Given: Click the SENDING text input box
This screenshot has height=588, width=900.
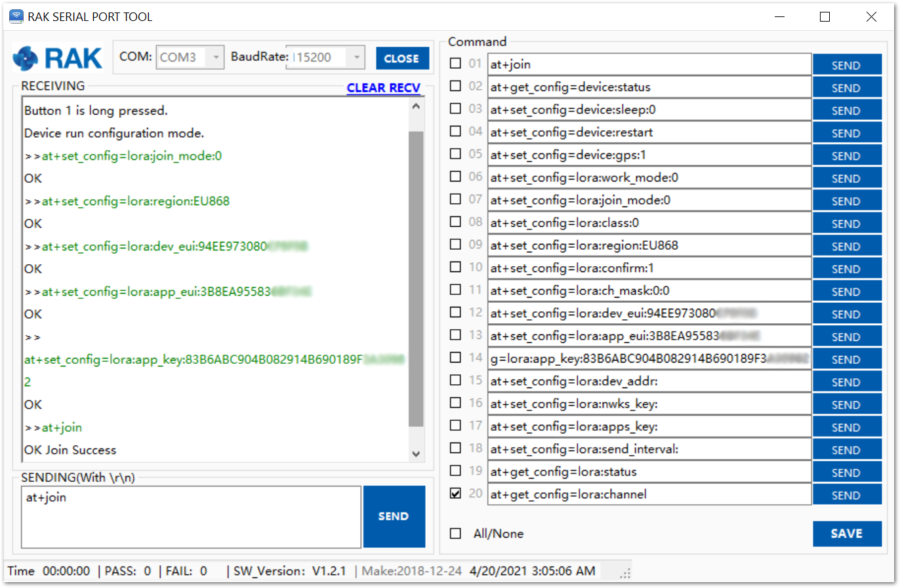Looking at the screenshot, I should click(x=191, y=517).
